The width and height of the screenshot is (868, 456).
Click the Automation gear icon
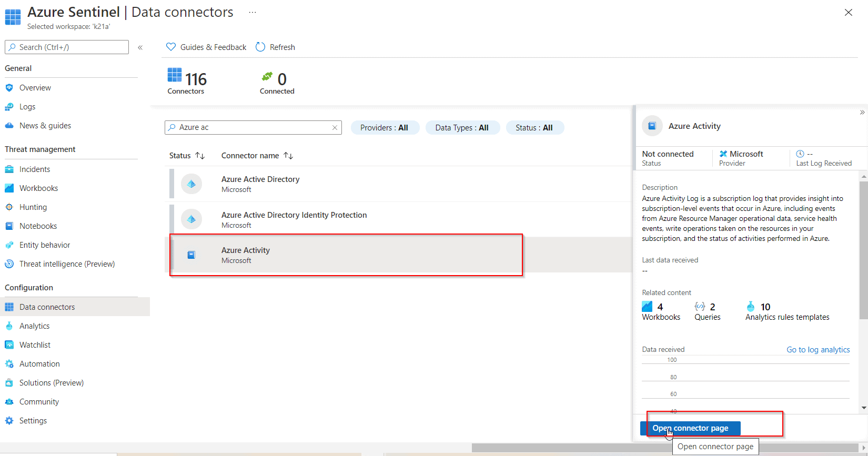tap(9, 364)
